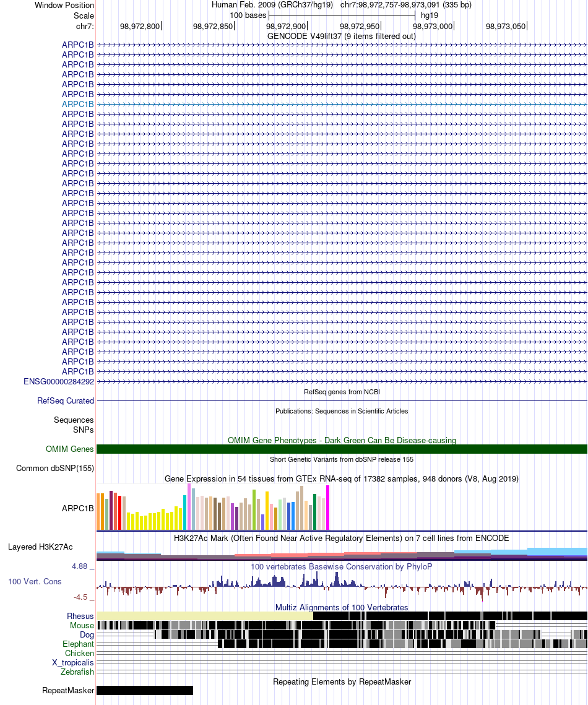Select the SNPs publications row label
This screenshot has height=705, width=588.
pos(84,430)
